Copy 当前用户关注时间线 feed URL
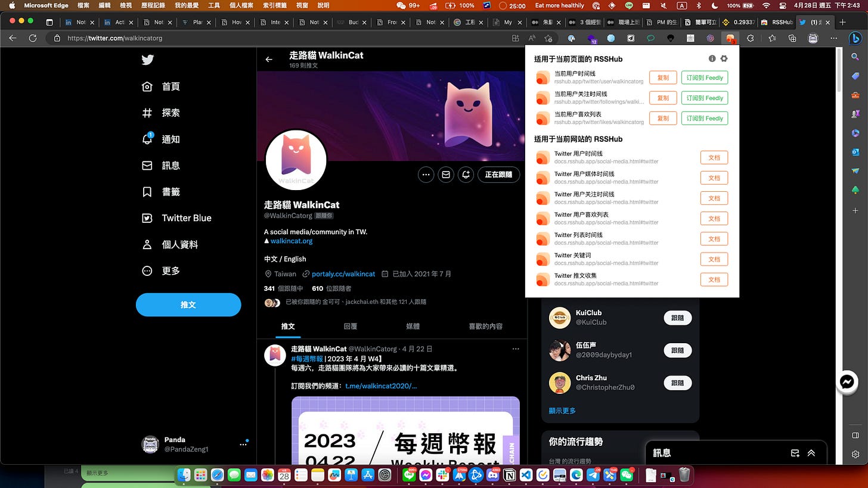The image size is (868, 488). coord(663,98)
